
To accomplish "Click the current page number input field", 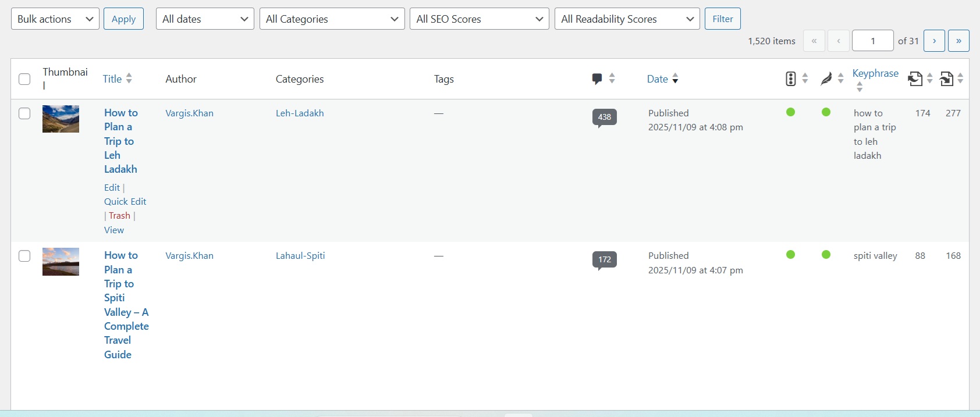I will point(872,41).
